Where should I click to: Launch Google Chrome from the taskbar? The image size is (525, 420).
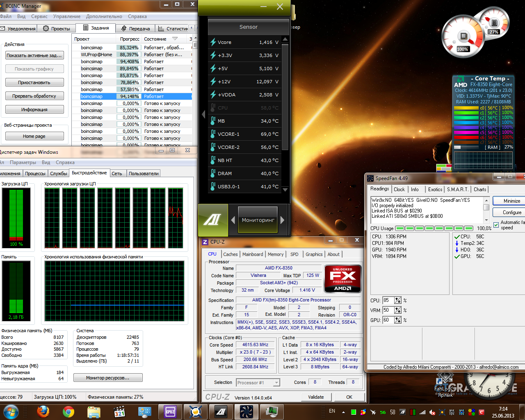point(68,411)
